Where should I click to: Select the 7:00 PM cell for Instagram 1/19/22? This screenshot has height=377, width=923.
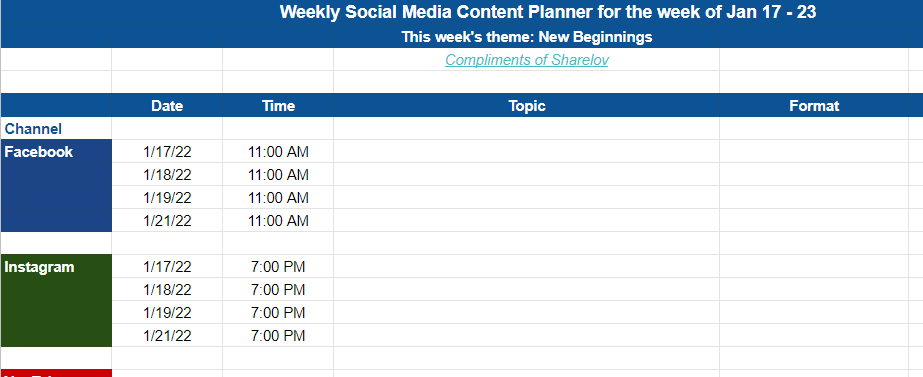(278, 312)
